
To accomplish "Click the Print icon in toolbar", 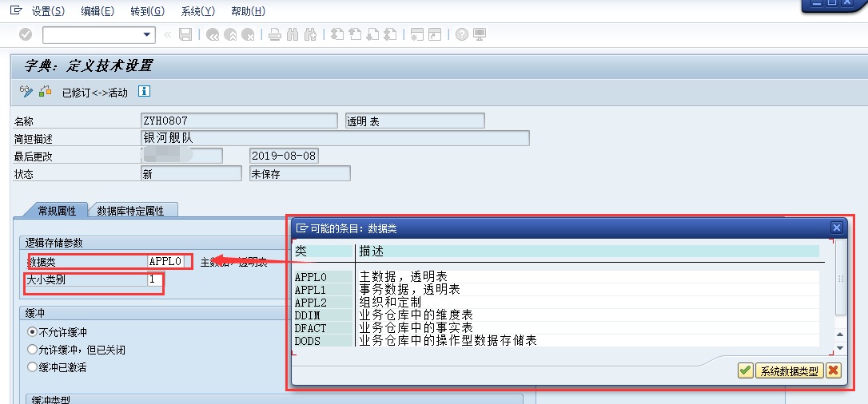I will pos(275,35).
